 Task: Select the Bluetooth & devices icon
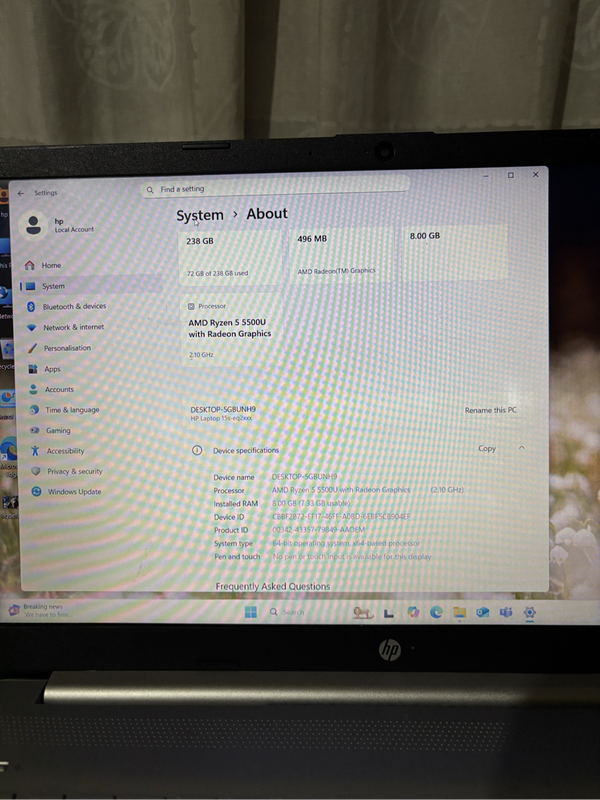pos(31,307)
